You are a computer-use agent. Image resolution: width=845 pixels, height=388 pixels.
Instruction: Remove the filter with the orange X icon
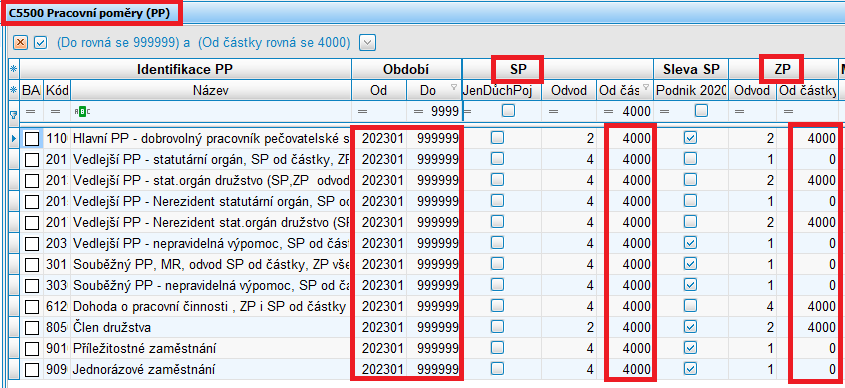tap(20, 42)
